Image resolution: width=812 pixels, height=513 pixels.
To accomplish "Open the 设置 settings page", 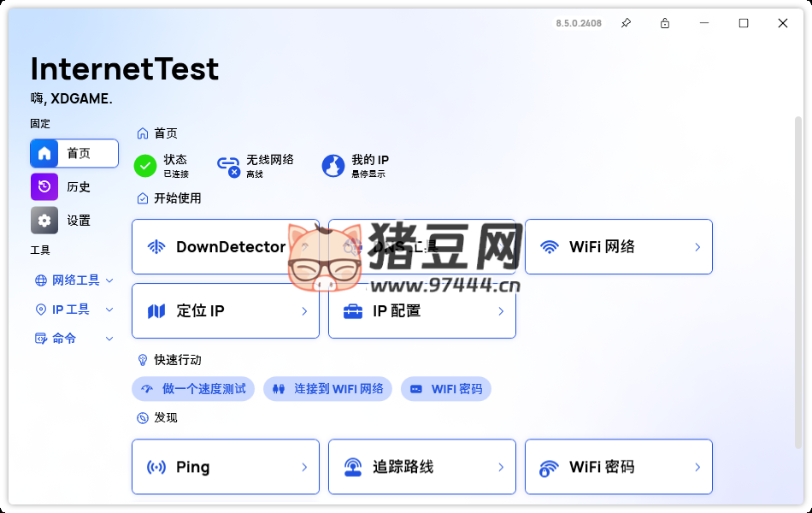I will point(74,220).
